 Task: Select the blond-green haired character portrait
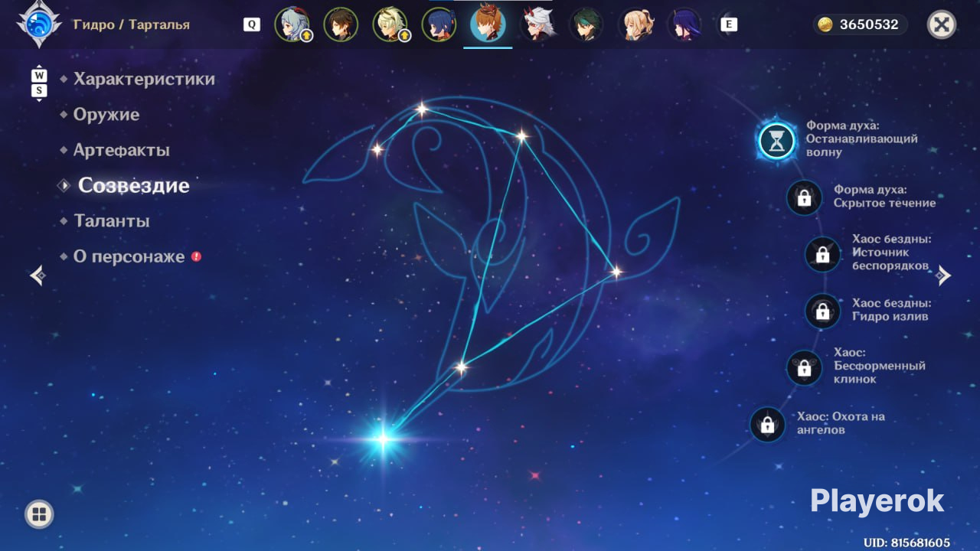click(390, 24)
